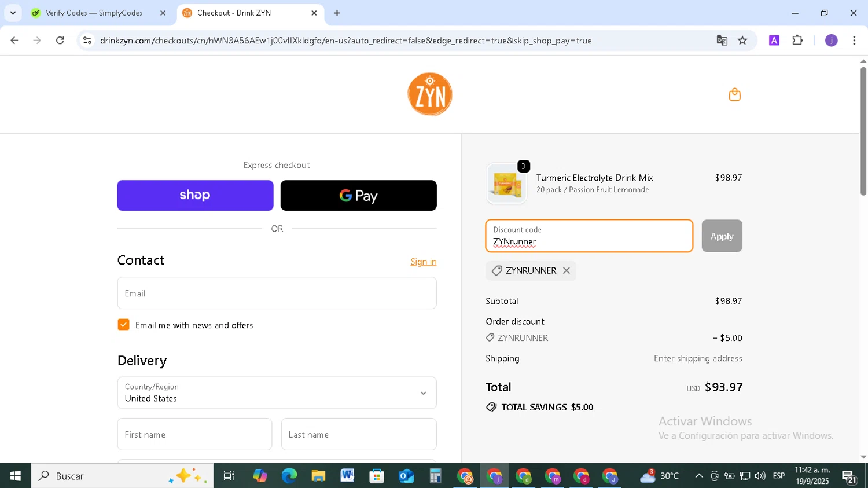This screenshot has height=488, width=868.
Task: Focus the Email input field
Action: coord(277,293)
